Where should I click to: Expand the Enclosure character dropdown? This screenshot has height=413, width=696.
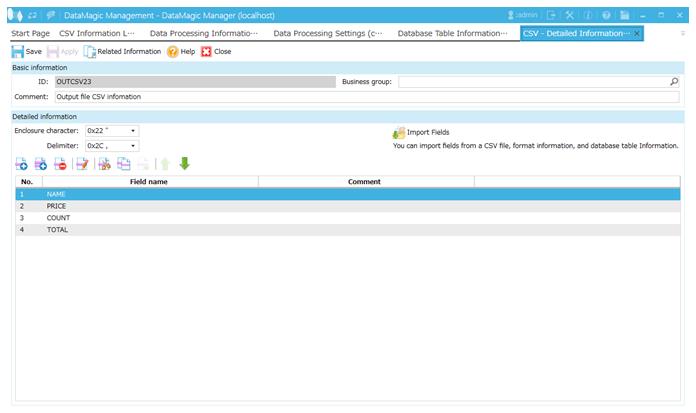pos(133,131)
